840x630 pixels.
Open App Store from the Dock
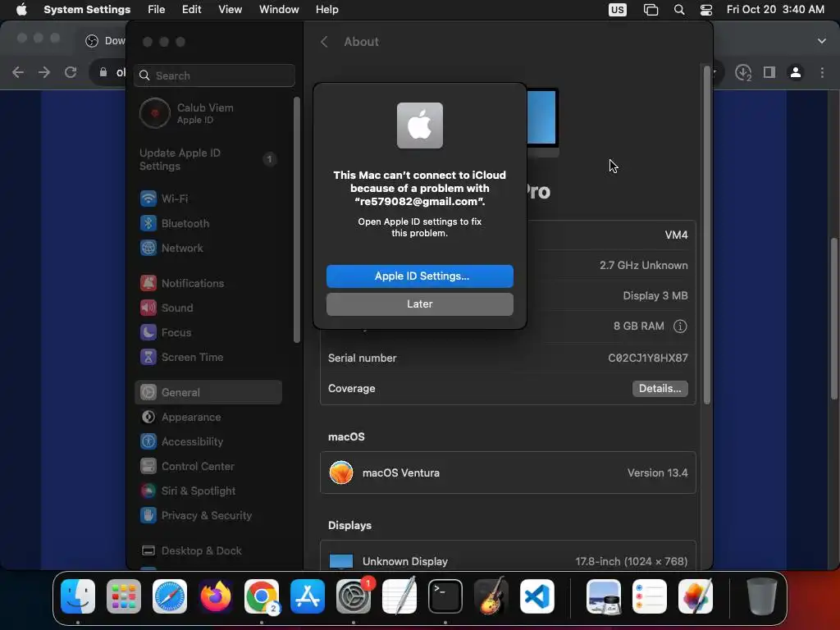308,596
